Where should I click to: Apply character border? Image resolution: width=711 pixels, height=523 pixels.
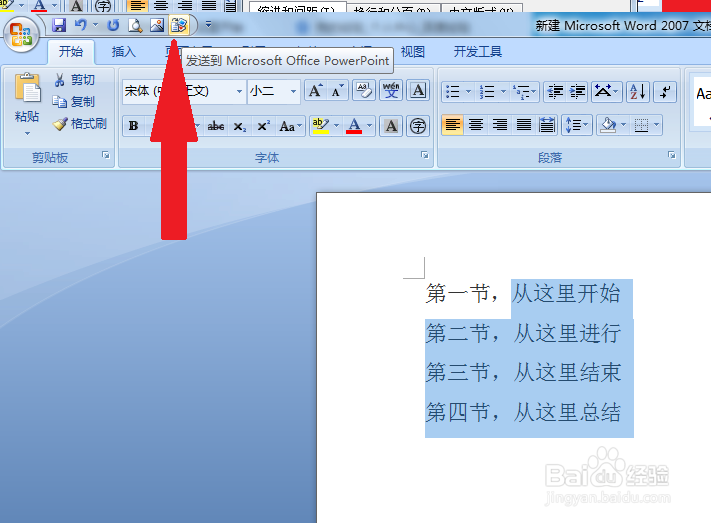pyautogui.click(x=418, y=91)
